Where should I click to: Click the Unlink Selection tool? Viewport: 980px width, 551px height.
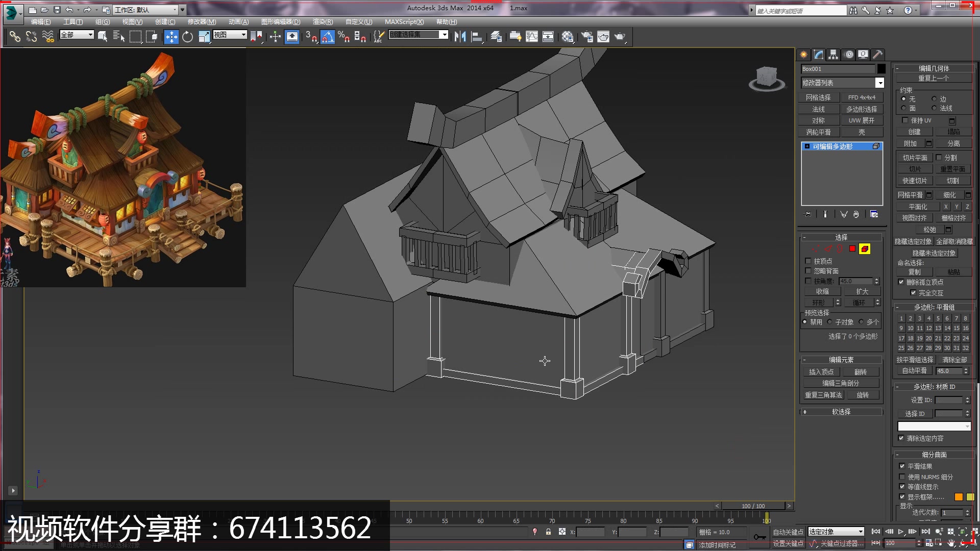[31, 36]
